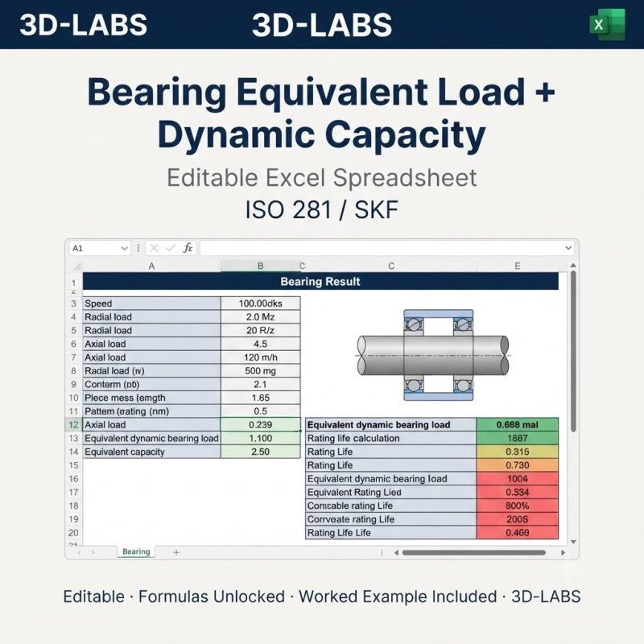Click the Bearing Result title cell
644x644 pixels.
(320, 281)
